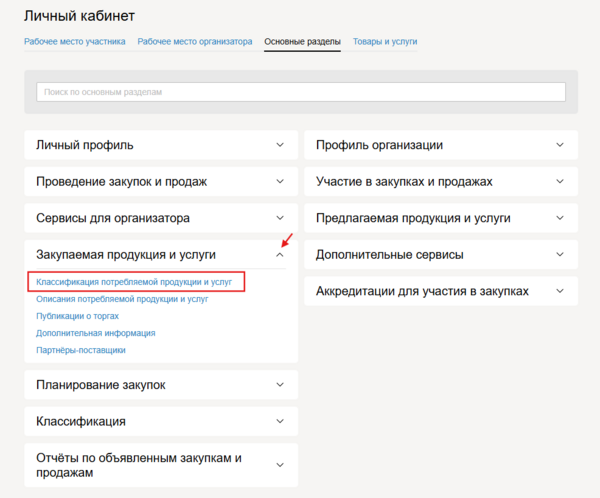Viewport: 600px width, 498px height.
Task: Go to Товары и услуги tab
Action: click(x=384, y=42)
